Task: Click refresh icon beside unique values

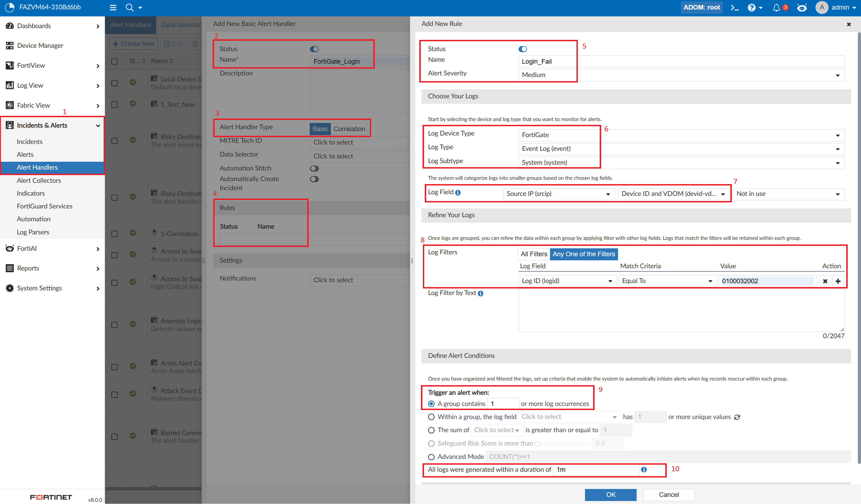Action: [x=737, y=417]
